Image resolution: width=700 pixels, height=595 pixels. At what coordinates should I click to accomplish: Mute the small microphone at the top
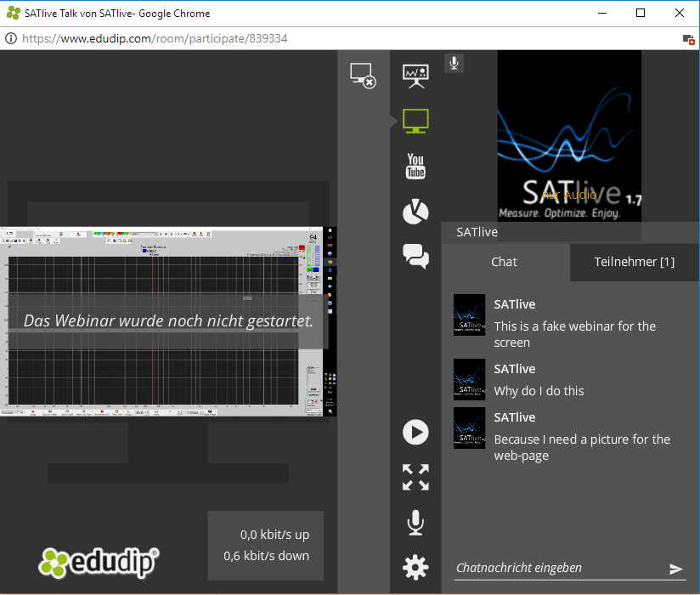[x=454, y=62]
